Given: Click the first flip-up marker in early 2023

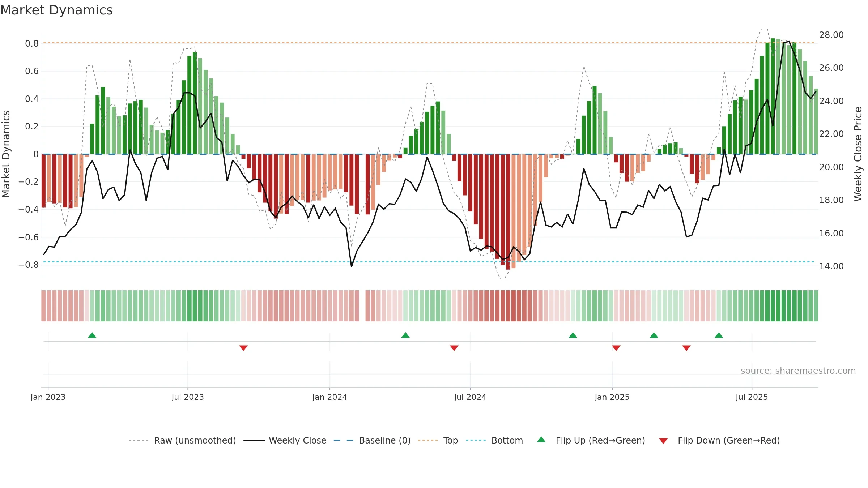Looking at the screenshot, I should pos(92,335).
